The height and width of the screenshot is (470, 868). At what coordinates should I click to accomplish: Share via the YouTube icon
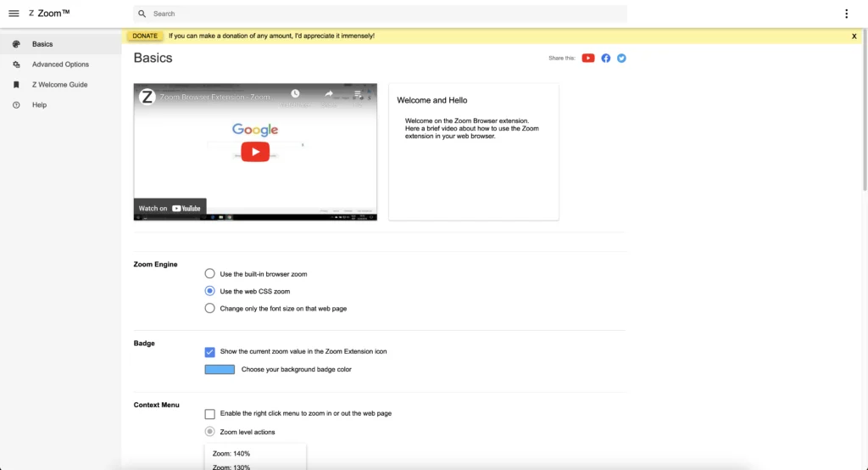pyautogui.click(x=588, y=59)
